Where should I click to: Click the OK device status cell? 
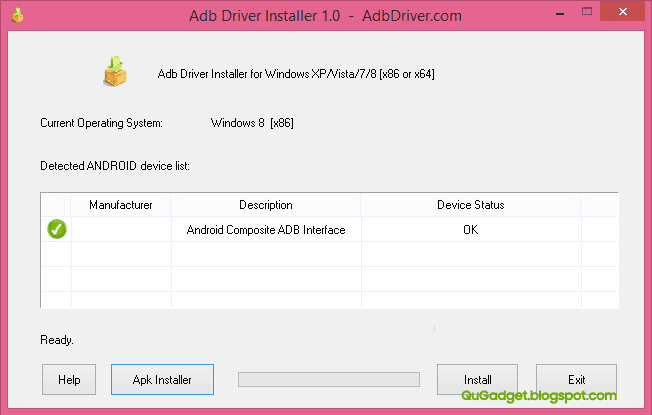point(471,230)
